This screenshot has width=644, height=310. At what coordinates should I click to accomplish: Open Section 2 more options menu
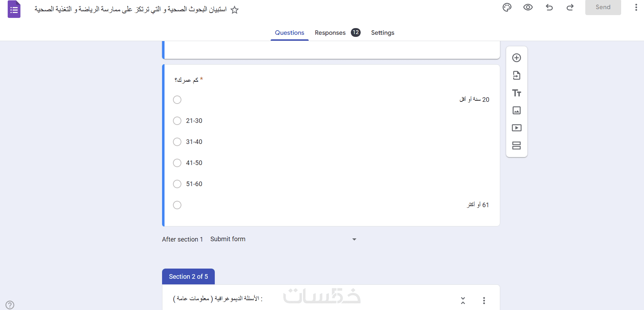tap(484, 301)
